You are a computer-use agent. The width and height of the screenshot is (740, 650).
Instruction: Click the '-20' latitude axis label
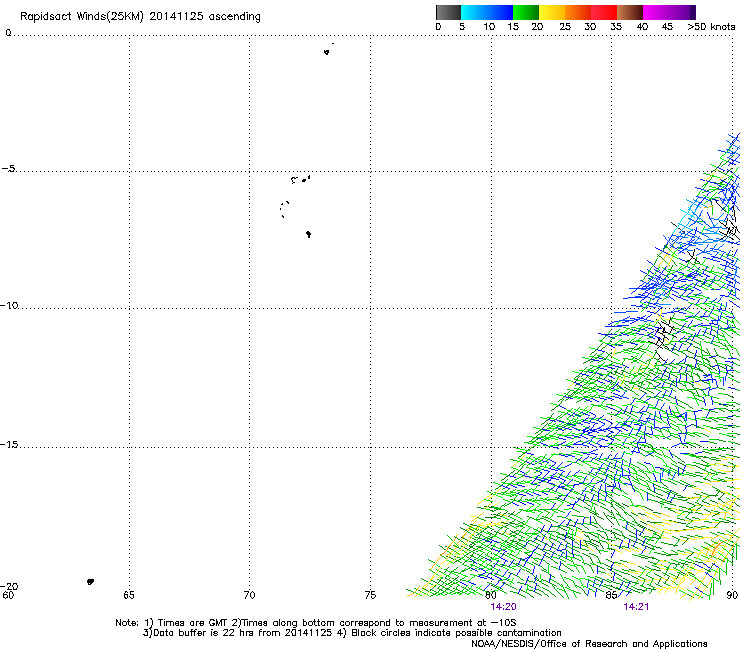point(9,586)
